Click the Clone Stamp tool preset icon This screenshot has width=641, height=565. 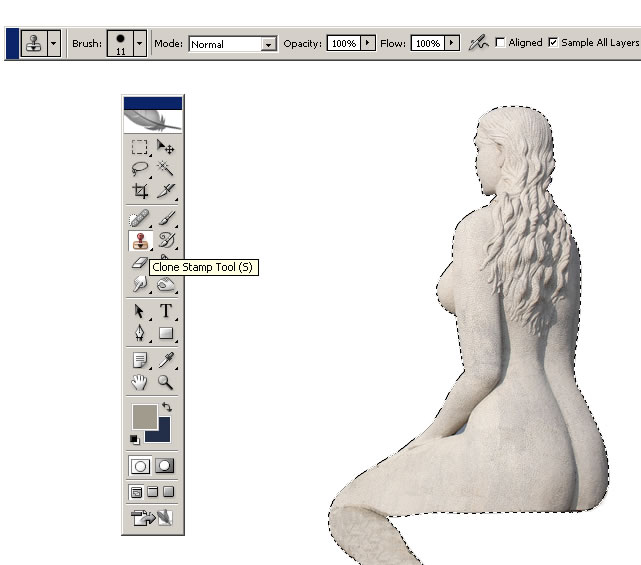click(x=34, y=43)
